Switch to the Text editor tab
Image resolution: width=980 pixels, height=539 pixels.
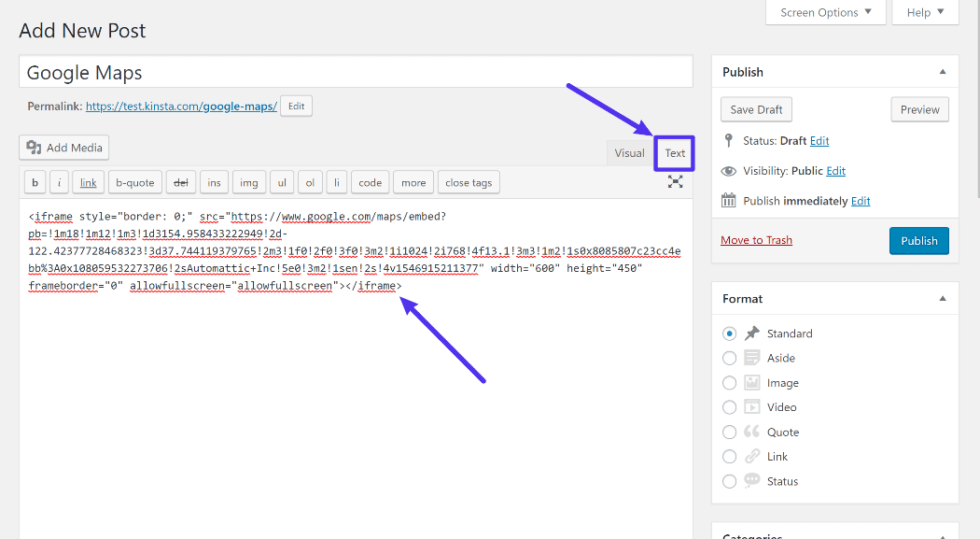674,152
